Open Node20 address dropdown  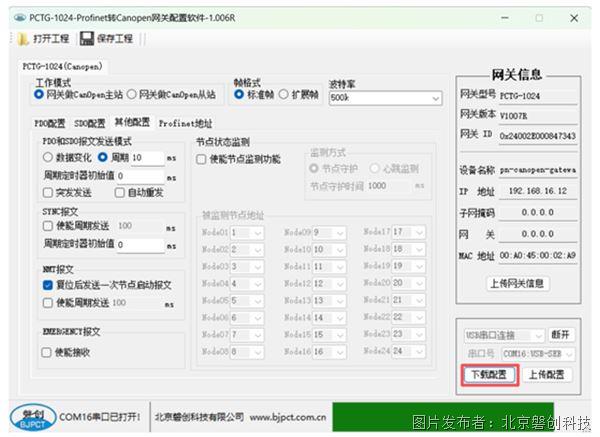click(x=409, y=283)
